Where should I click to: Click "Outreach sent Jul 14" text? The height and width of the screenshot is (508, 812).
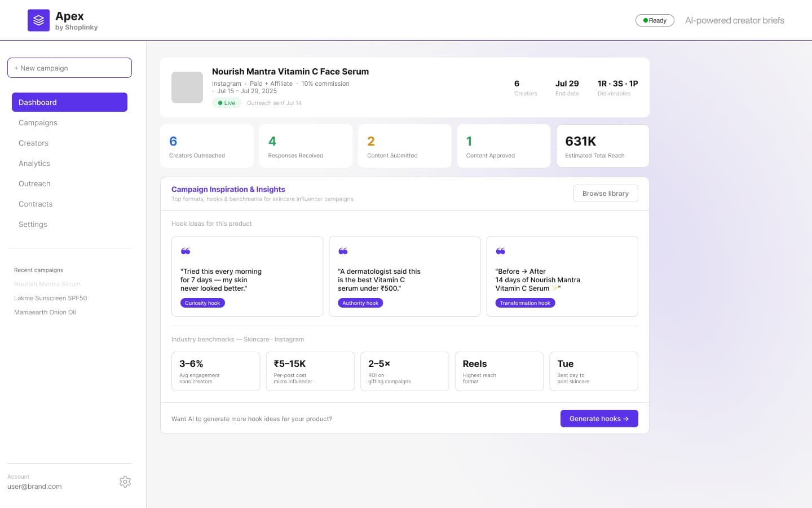point(274,103)
